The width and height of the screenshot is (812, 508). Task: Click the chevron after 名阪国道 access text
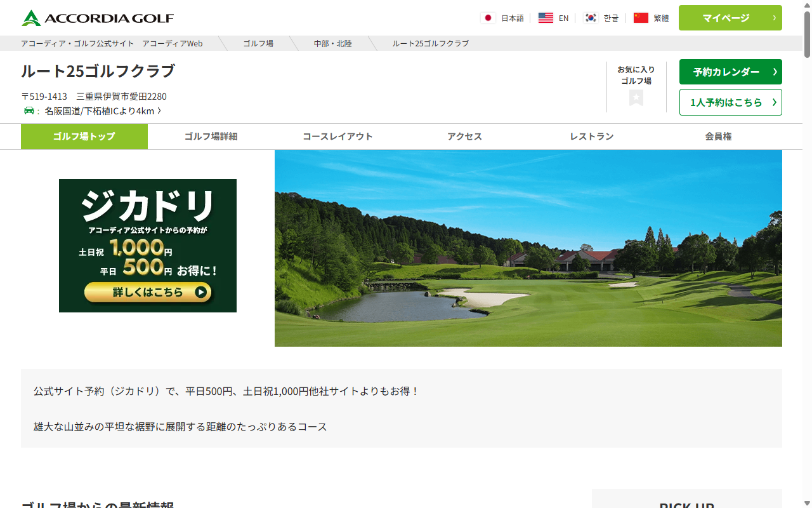(159, 110)
